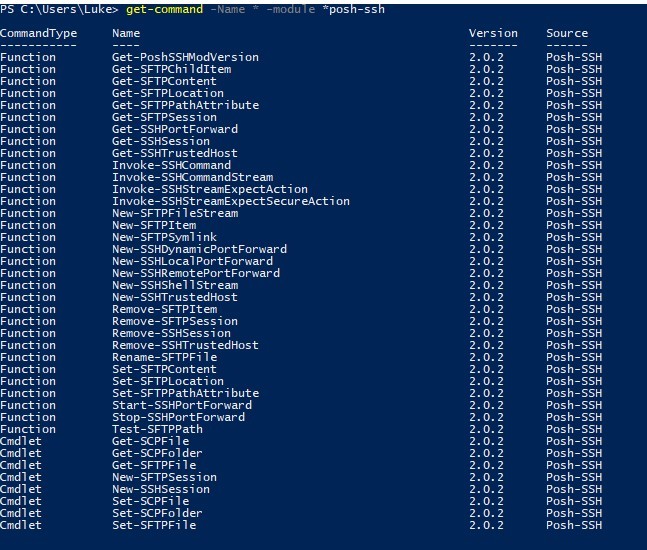Screen dimensions: 647x550
Task: Click Rename-SFTPFile
Action: point(164,357)
